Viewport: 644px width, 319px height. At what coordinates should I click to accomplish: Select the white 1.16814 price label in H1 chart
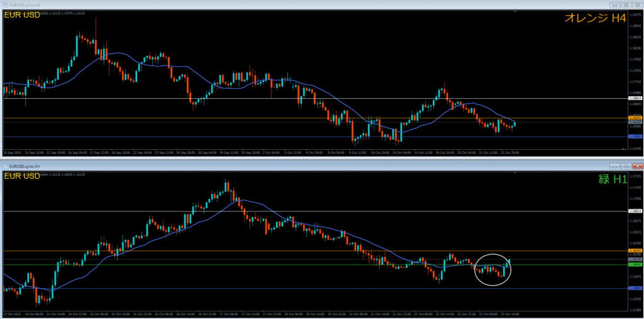click(635, 211)
